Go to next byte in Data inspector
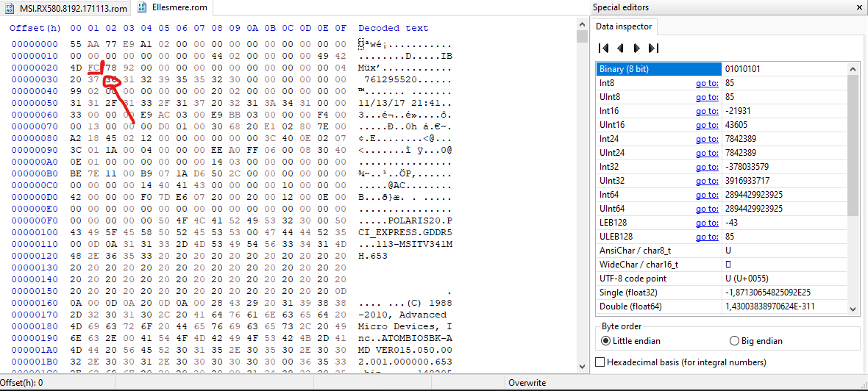The height and width of the screenshot is (391, 868). pyautogui.click(x=636, y=48)
